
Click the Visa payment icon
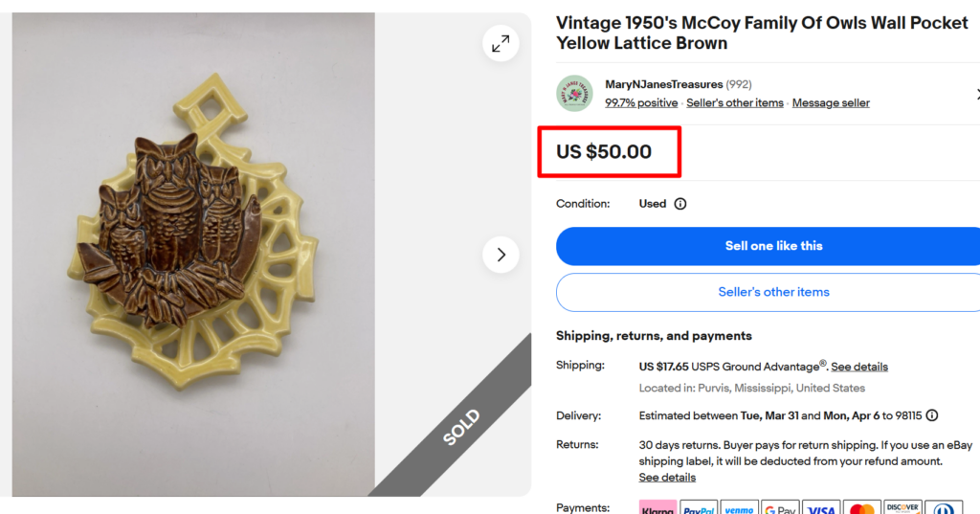[x=821, y=507]
